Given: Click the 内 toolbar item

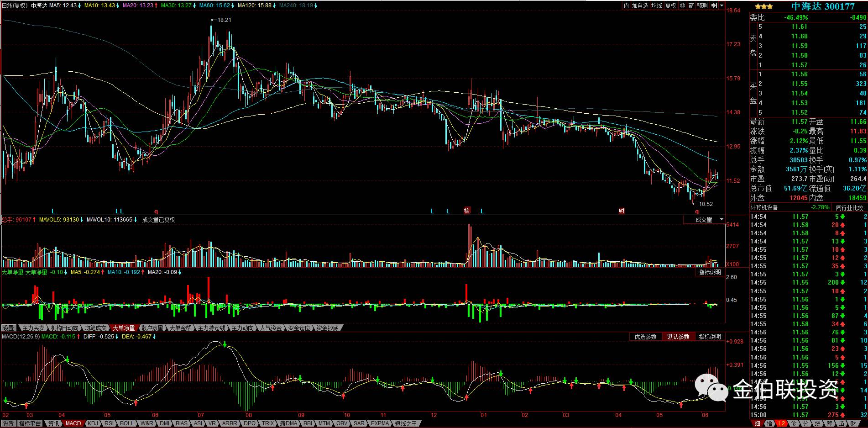Looking at the screenshot, I should [627, 5].
